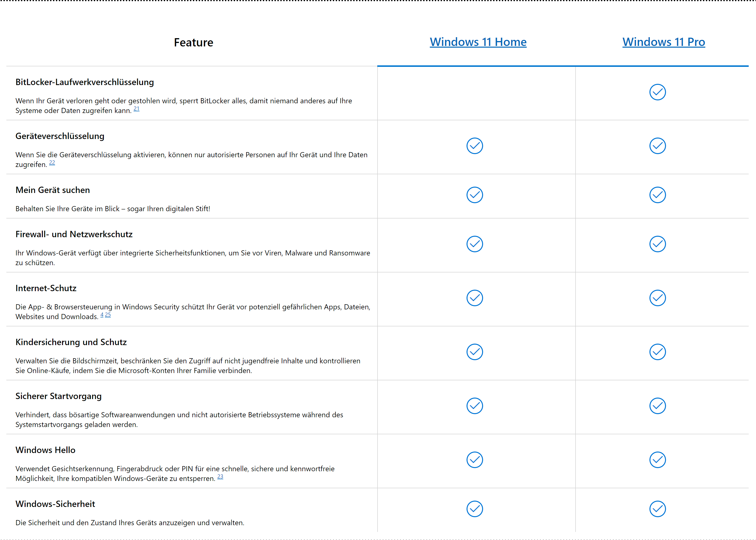Click Internet-Schutz checkmark under Pro

click(657, 298)
